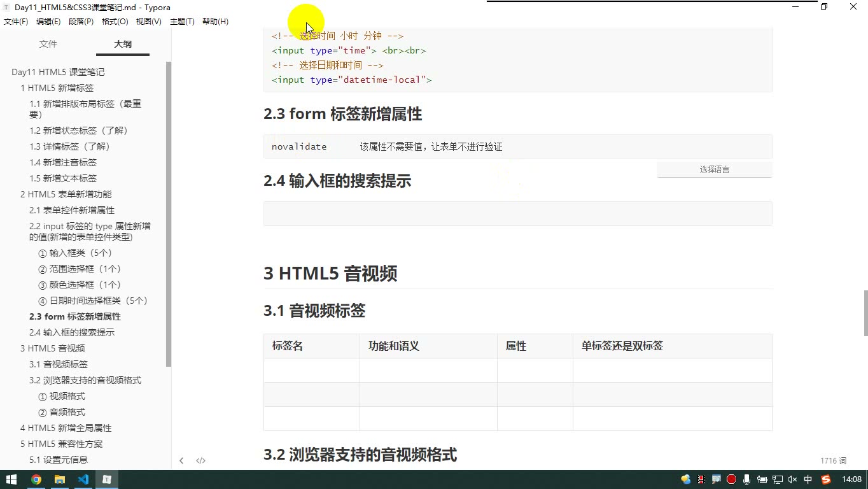Click the red record button tray icon
The width and height of the screenshot is (868, 489).
(x=731, y=479)
